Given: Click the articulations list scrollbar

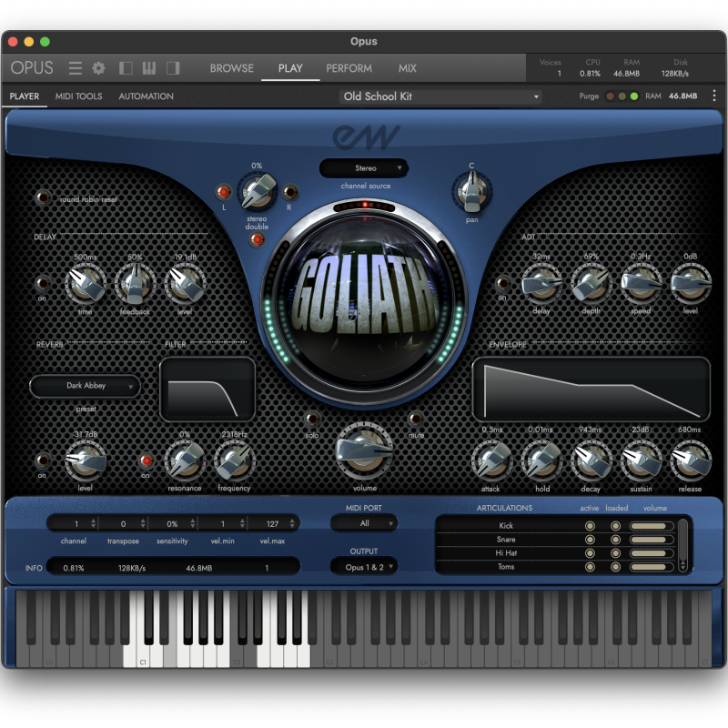Looking at the screenshot, I should click(682, 545).
